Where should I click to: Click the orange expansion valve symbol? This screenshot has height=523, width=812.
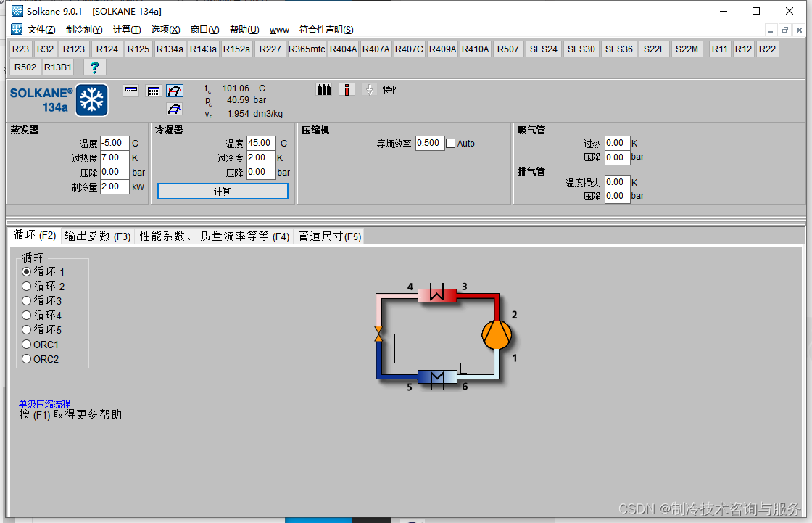(x=378, y=334)
